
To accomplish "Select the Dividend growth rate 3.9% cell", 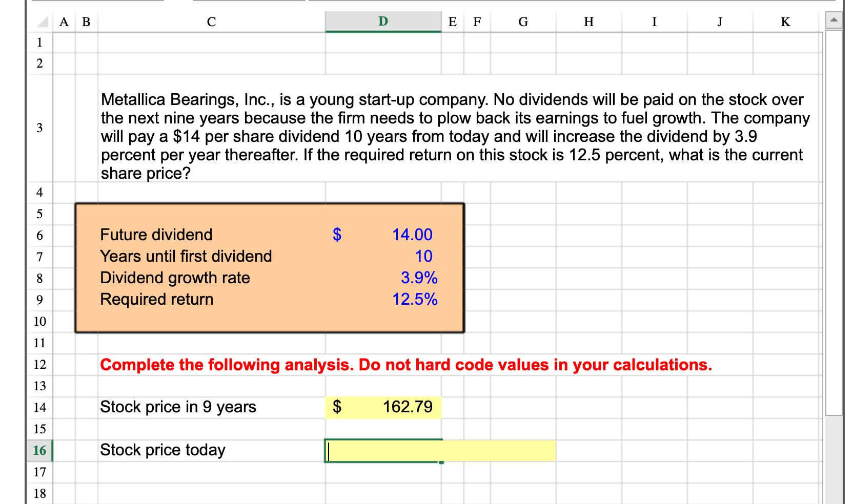I will [x=382, y=278].
